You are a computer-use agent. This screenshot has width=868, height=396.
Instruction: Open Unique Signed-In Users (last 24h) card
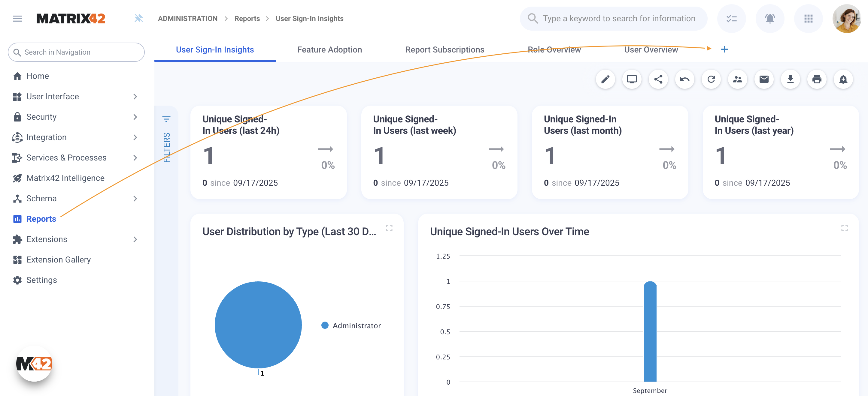(x=268, y=152)
